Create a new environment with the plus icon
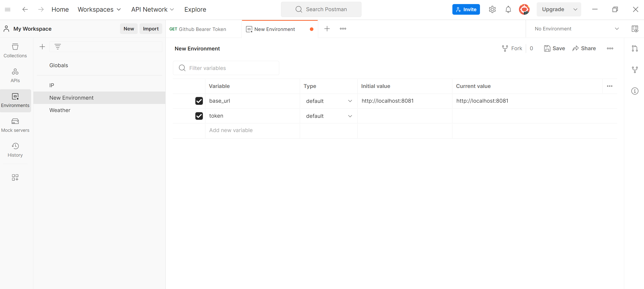 point(42,46)
